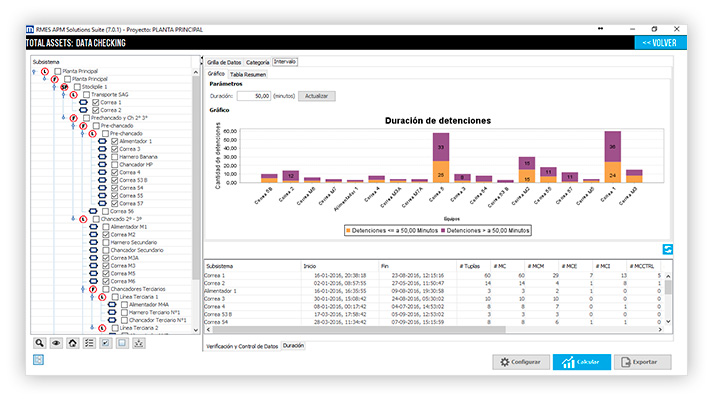
Task: Open the Configurar button
Action: [x=521, y=362]
